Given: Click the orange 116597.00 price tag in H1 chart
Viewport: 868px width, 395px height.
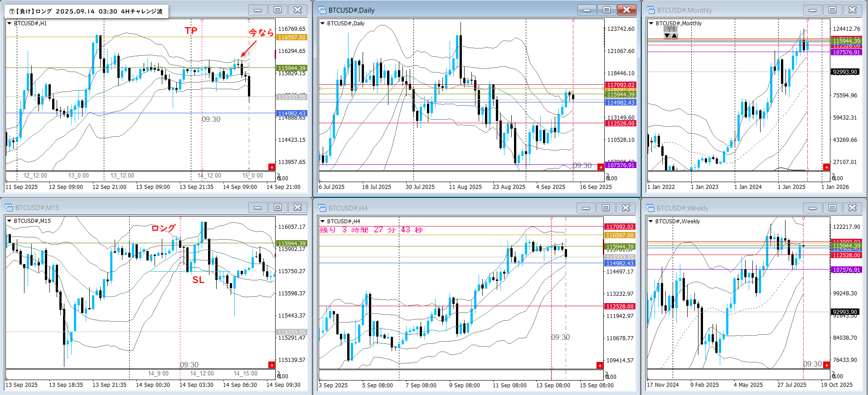Looking at the screenshot, I should coord(292,38).
